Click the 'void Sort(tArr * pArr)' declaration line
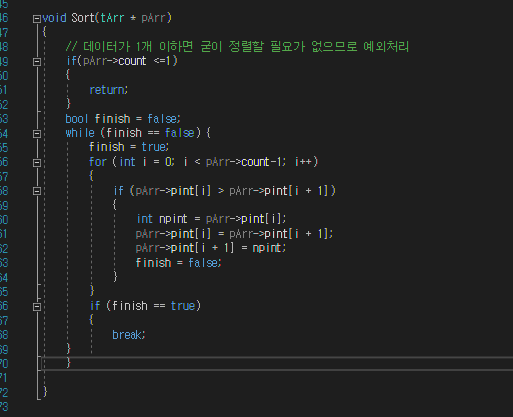The image size is (513, 417). 107,18
